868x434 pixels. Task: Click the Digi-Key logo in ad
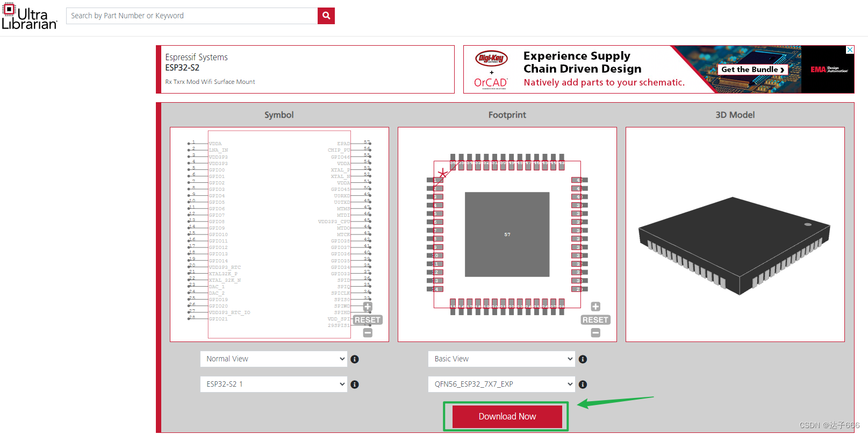(x=491, y=58)
